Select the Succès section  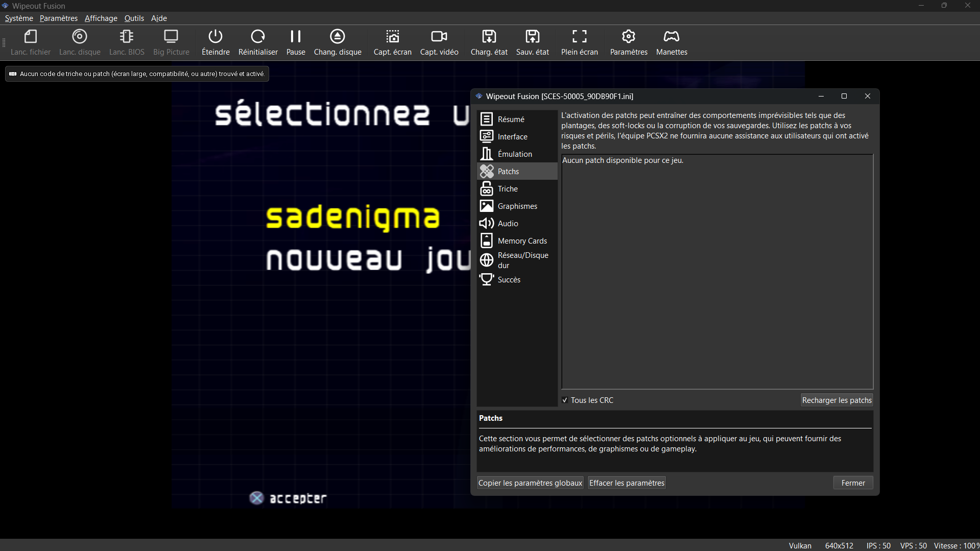(x=517, y=279)
